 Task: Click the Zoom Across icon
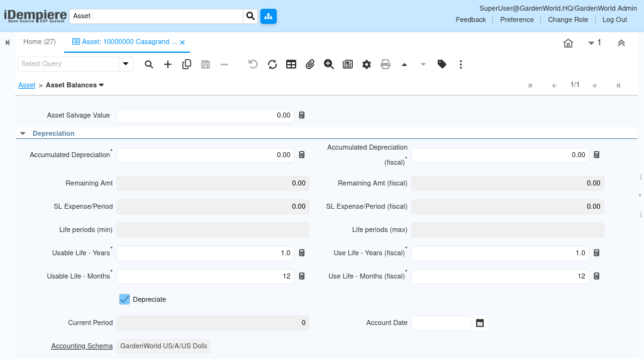coord(329,64)
